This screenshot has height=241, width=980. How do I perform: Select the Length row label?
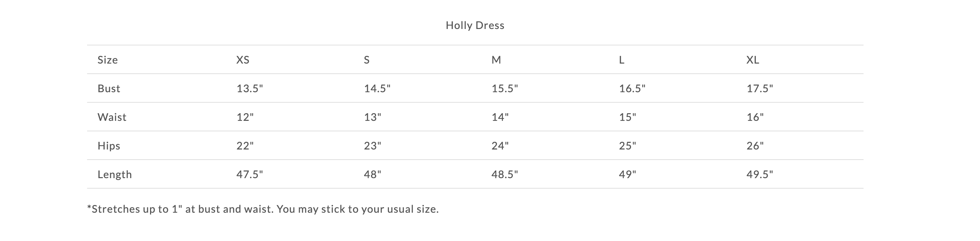pos(114,175)
